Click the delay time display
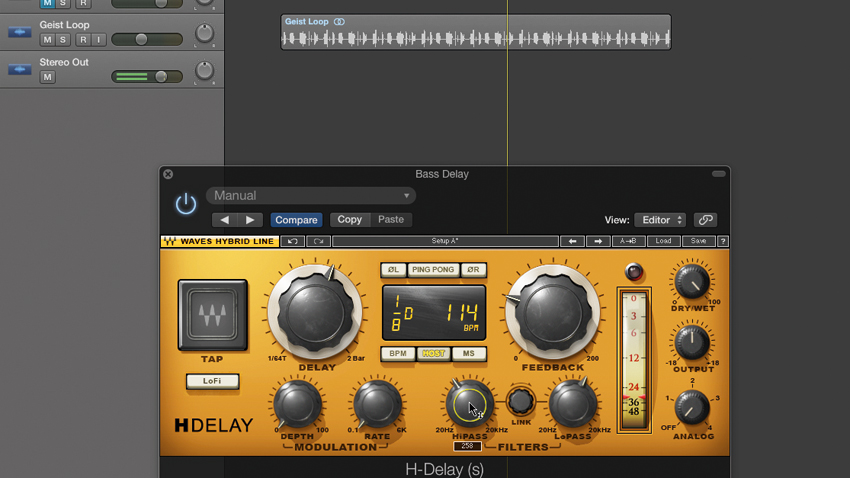The height and width of the screenshot is (478, 850). pyautogui.click(x=434, y=313)
